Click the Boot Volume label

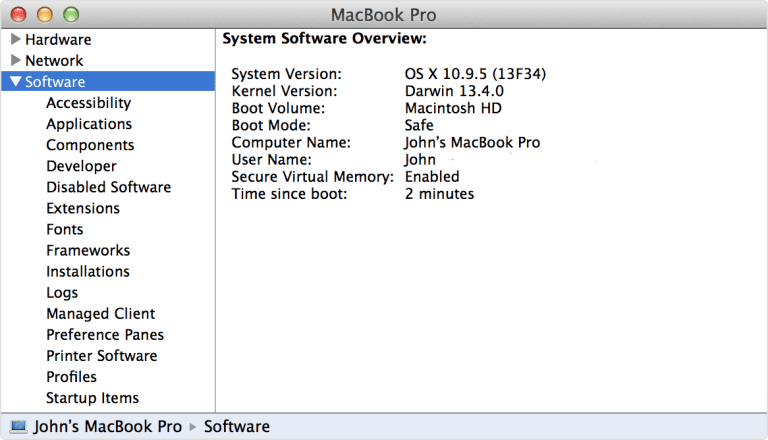point(278,108)
